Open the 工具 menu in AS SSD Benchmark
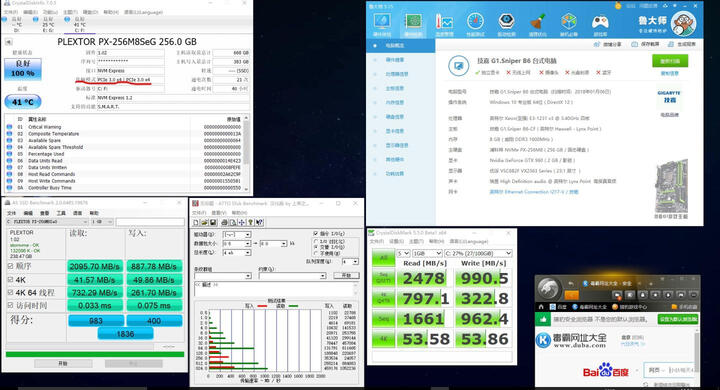Viewport: 720px width, 390px height. pyautogui.click(x=61, y=213)
